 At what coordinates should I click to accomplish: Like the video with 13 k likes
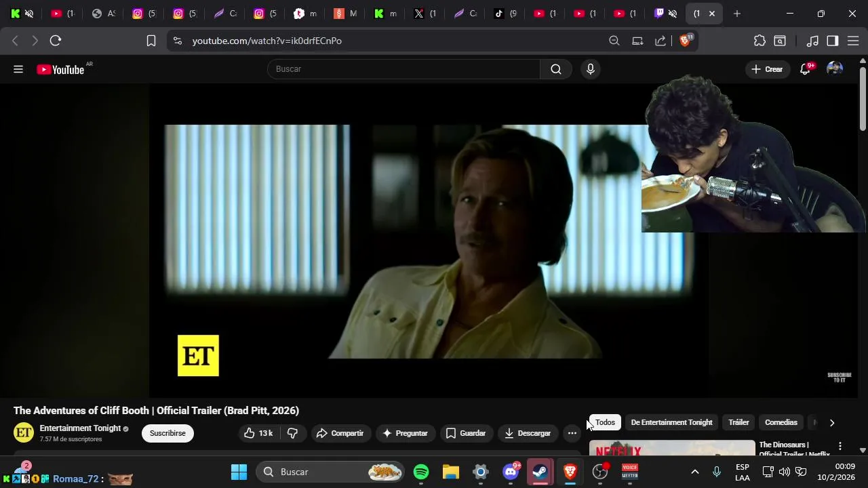258,433
